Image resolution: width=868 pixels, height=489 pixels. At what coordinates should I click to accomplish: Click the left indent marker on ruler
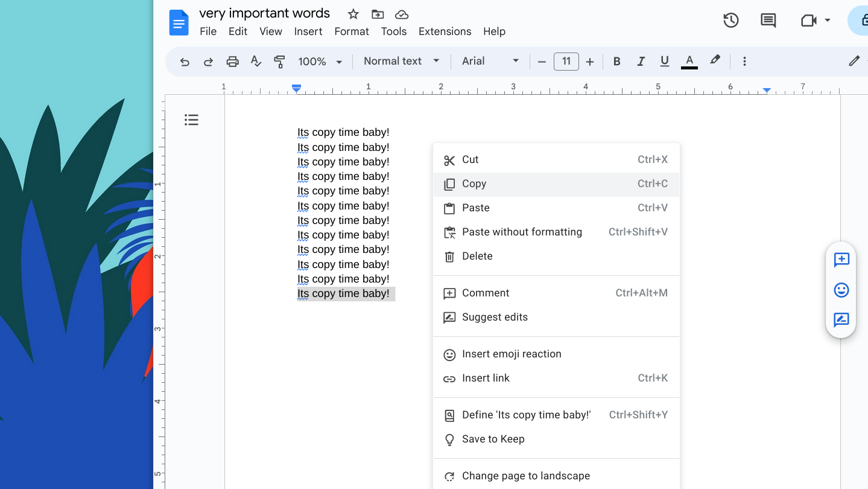pos(296,89)
